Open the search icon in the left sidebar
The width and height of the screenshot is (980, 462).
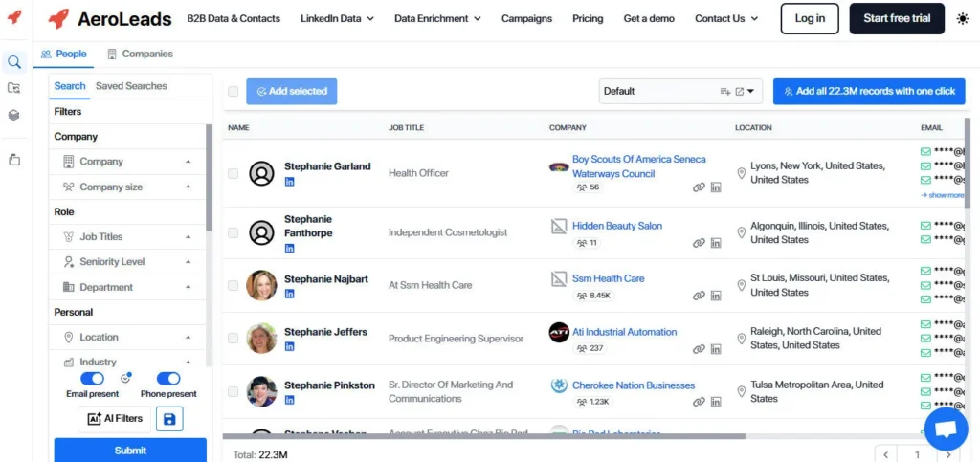[13, 62]
